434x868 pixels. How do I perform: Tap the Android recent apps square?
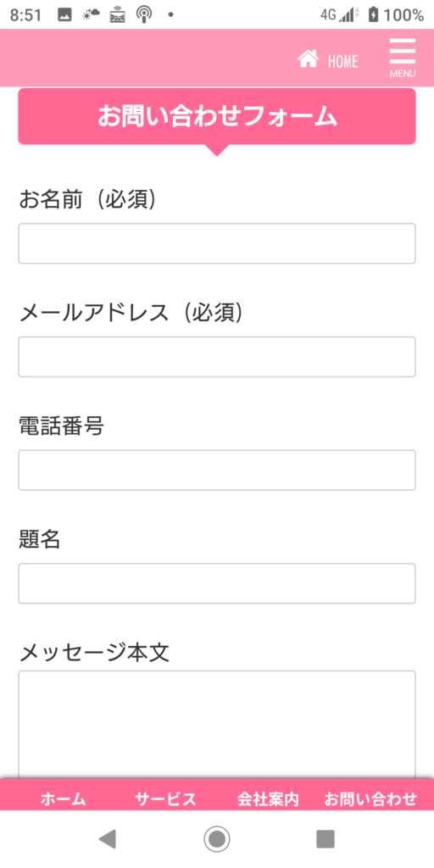pos(325,839)
